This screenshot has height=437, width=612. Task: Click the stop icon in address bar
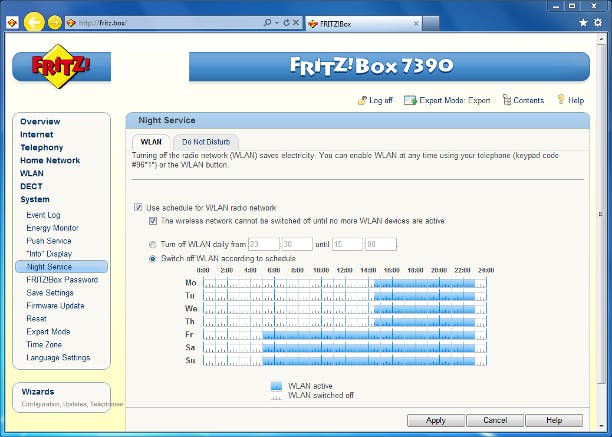click(x=296, y=23)
